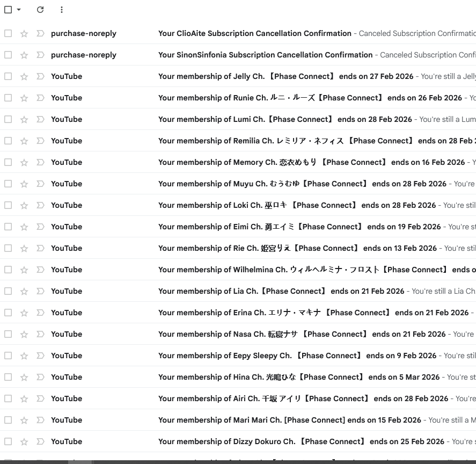Click the YouTube sender of the Airi Ch. email
The height and width of the screenshot is (464, 476).
click(67, 398)
